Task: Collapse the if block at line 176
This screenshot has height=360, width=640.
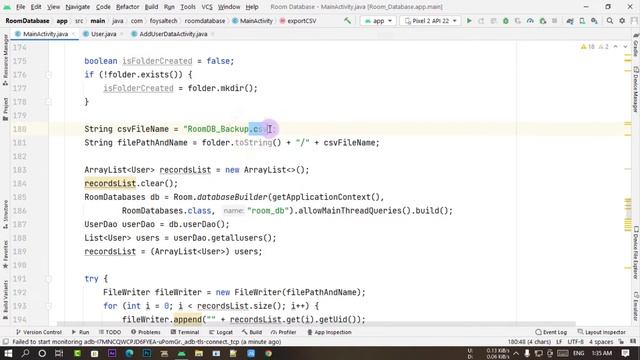Action: pyautogui.click(x=49, y=75)
